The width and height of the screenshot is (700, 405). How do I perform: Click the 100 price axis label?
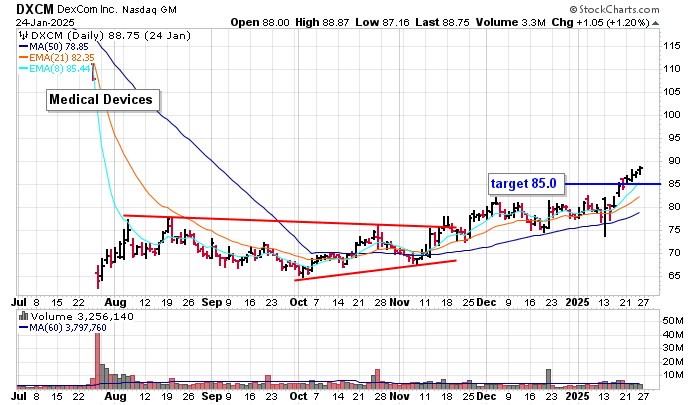click(x=672, y=115)
